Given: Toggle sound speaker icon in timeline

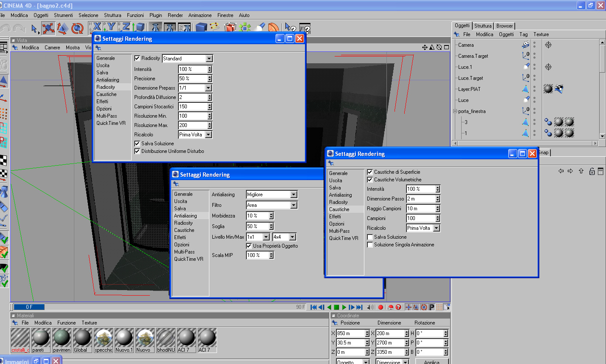Looking at the screenshot, I should coord(370,307).
